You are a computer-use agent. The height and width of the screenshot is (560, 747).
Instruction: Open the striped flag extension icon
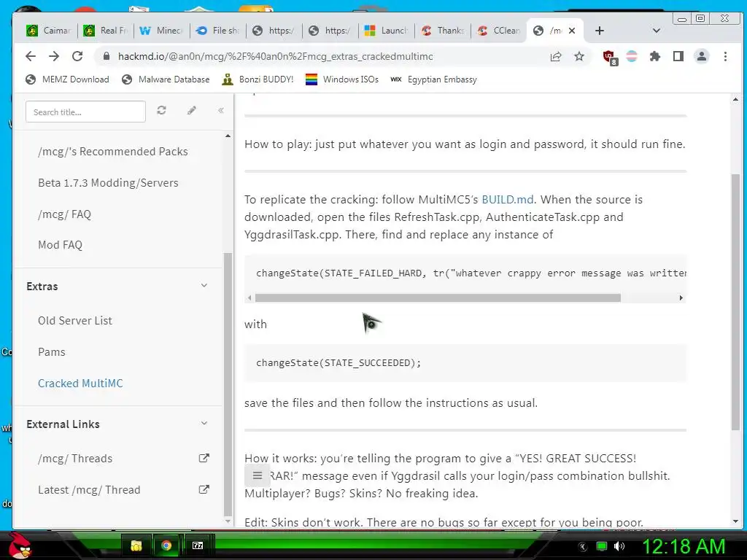(x=632, y=57)
